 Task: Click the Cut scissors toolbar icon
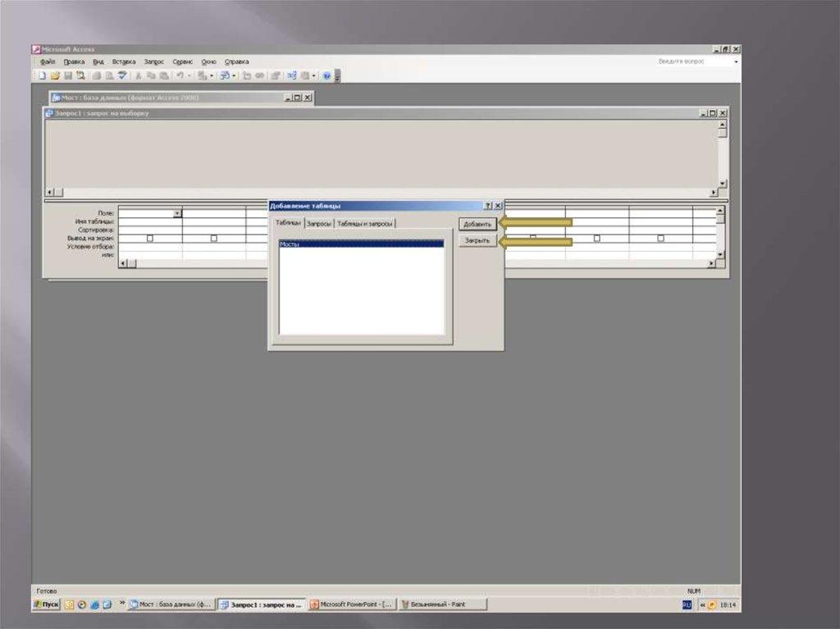[x=139, y=75]
